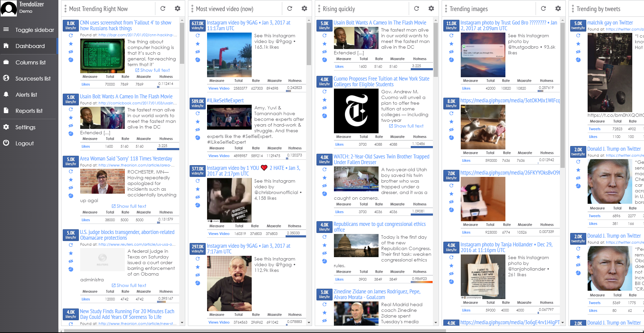Expand full text of Area Woman Sorry item
The image size is (644, 333).
tap(129, 206)
